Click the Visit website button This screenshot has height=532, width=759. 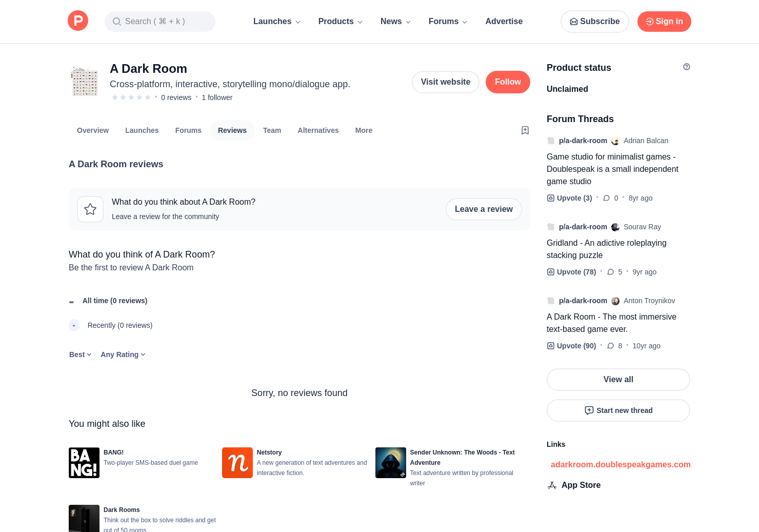point(446,82)
